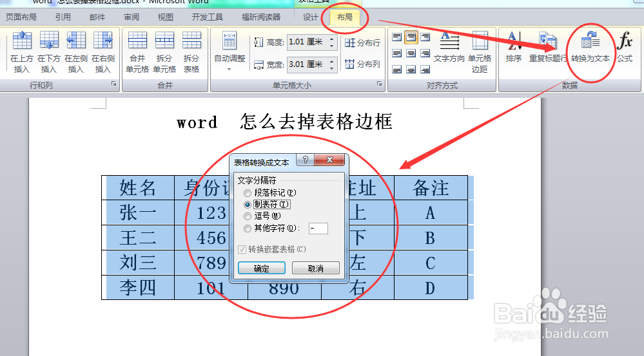Cancel the dialog with 取消
This screenshot has width=644, height=356.
click(316, 268)
